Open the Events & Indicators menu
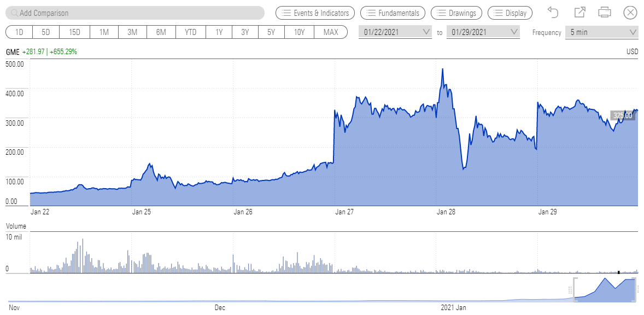Screen dimensions: 644x315 (315, 13)
